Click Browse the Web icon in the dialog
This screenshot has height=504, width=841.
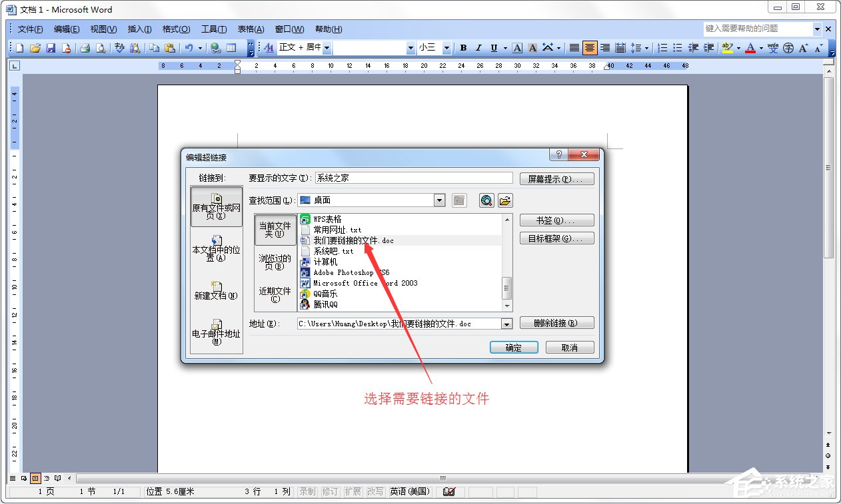pyautogui.click(x=487, y=200)
